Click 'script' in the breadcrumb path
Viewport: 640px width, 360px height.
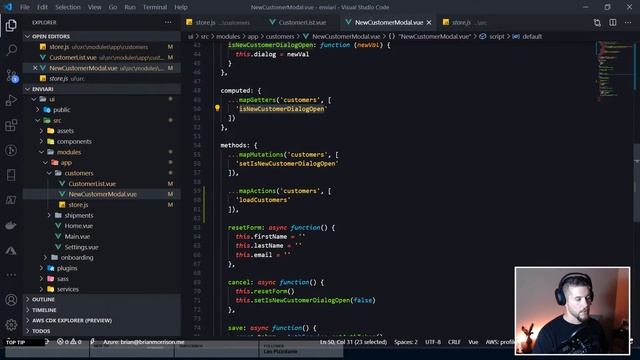tap(496, 37)
